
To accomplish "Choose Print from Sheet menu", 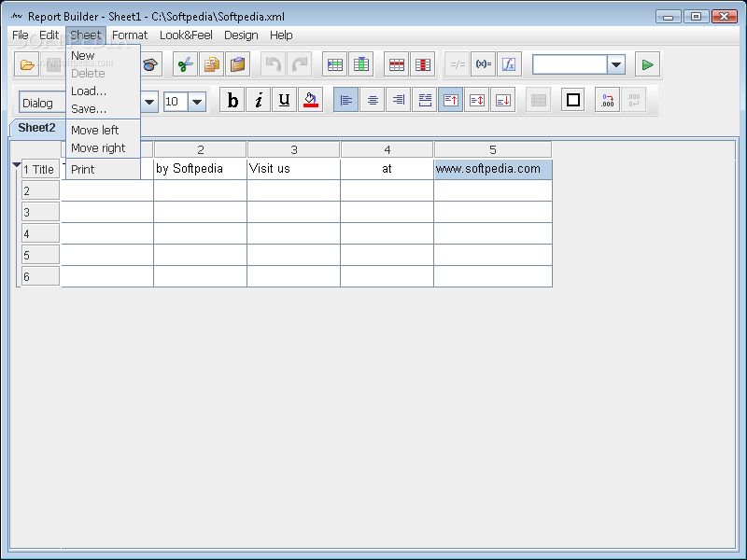I will (103, 170).
